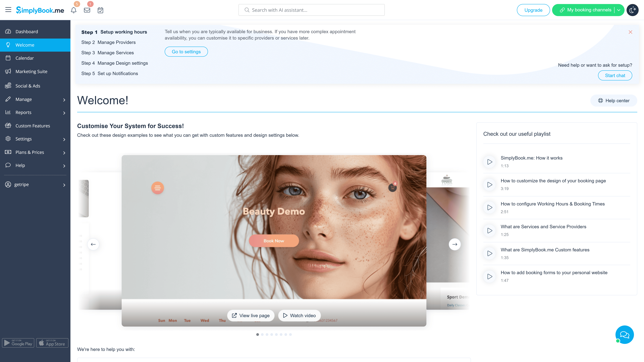Open Calendar in the sidebar

click(x=35, y=58)
